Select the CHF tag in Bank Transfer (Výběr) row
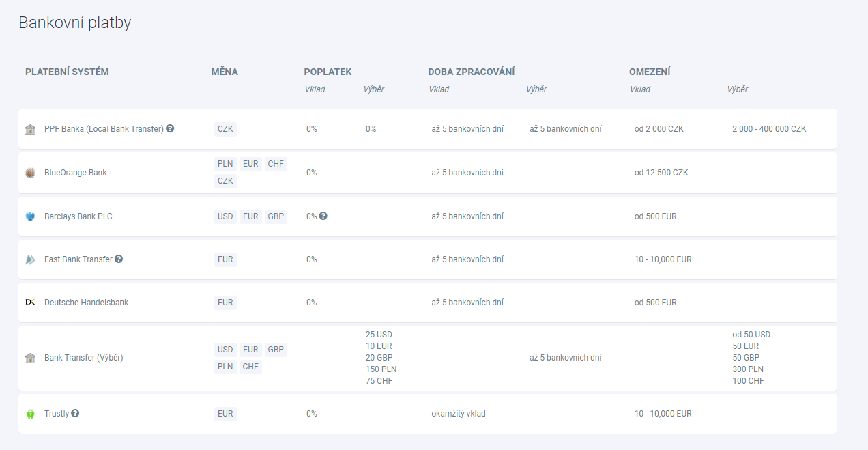868x450 pixels. click(x=250, y=367)
